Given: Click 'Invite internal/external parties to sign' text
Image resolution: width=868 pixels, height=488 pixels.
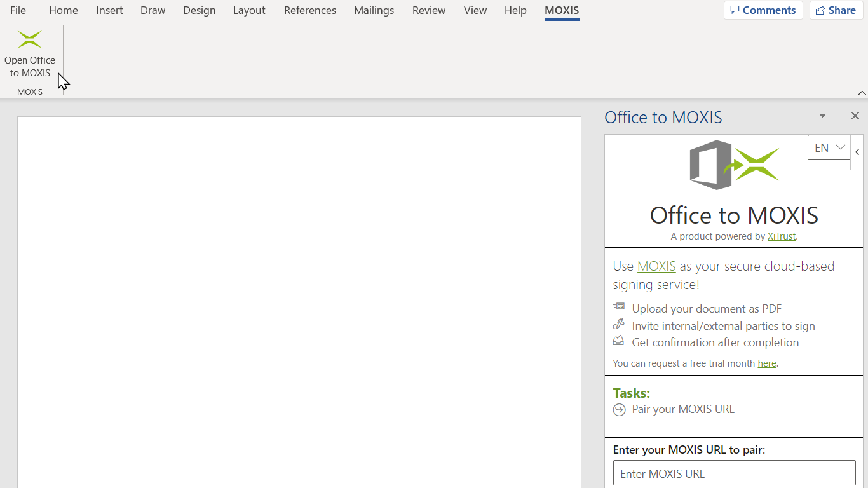Looking at the screenshot, I should 723,326.
